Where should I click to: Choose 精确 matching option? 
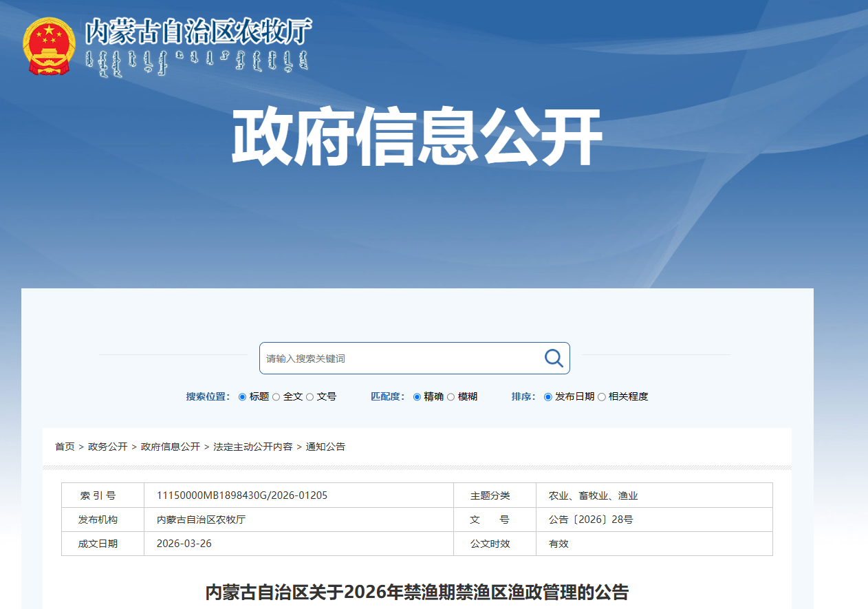click(x=417, y=397)
